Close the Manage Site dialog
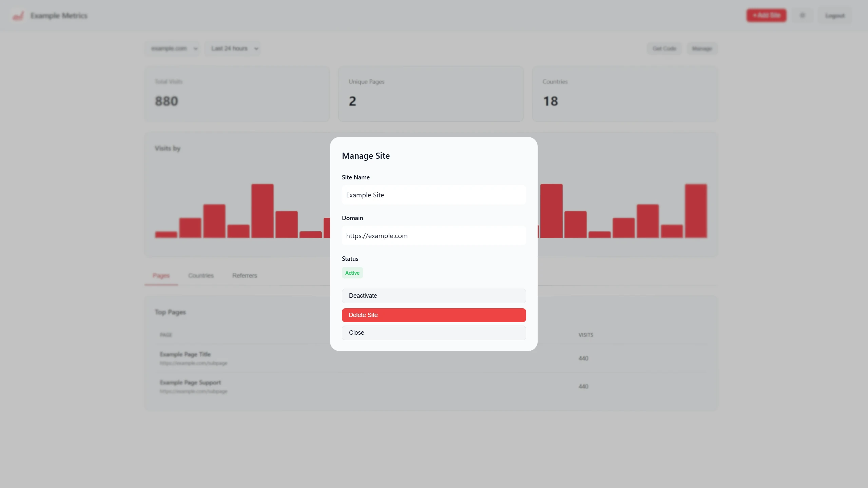The height and width of the screenshot is (488, 868). click(x=433, y=332)
